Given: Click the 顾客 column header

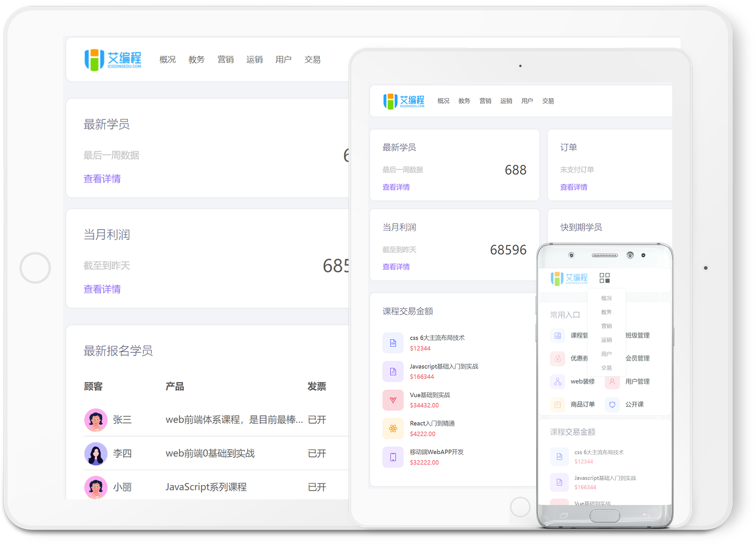Looking at the screenshot, I should (93, 387).
